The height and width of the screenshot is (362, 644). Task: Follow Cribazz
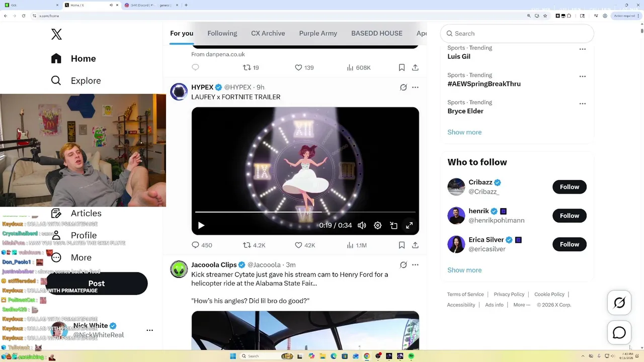(x=570, y=187)
